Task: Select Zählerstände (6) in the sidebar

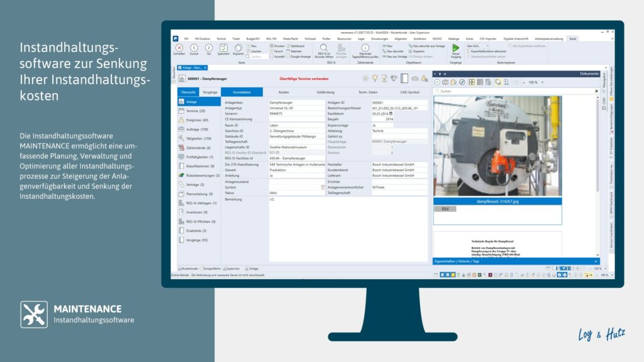Action: (x=196, y=148)
